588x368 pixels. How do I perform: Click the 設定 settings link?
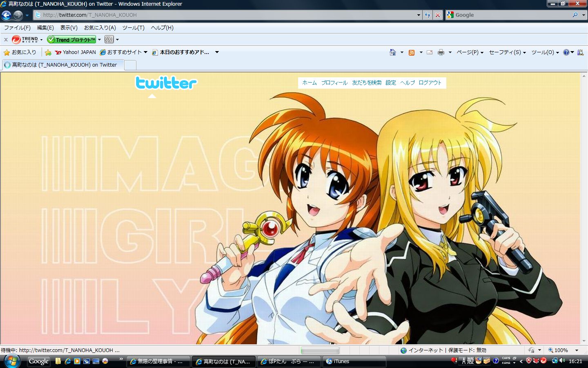tap(391, 83)
